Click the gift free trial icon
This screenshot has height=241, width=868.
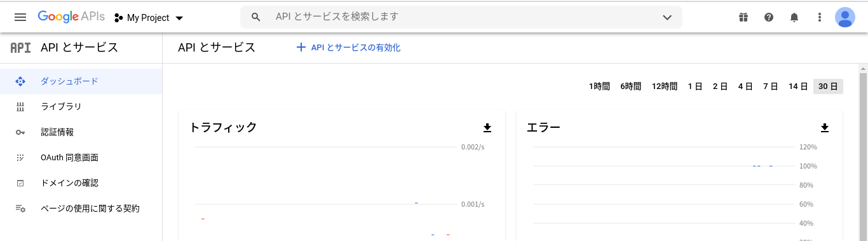(x=743, y=17)
